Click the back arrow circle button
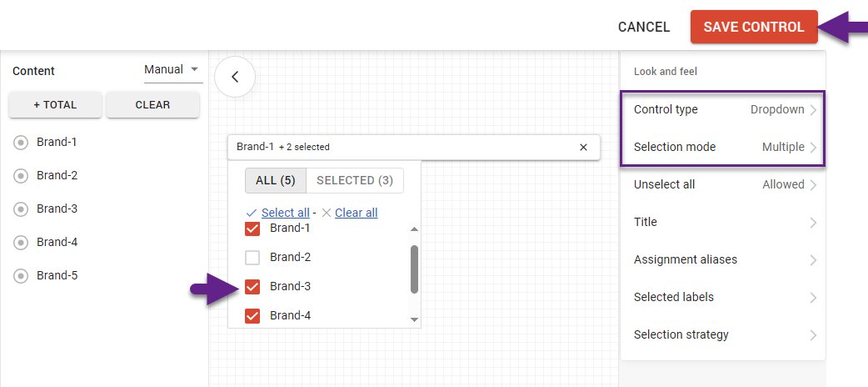This screenshot has height=387, width=868. pos(235,78)
